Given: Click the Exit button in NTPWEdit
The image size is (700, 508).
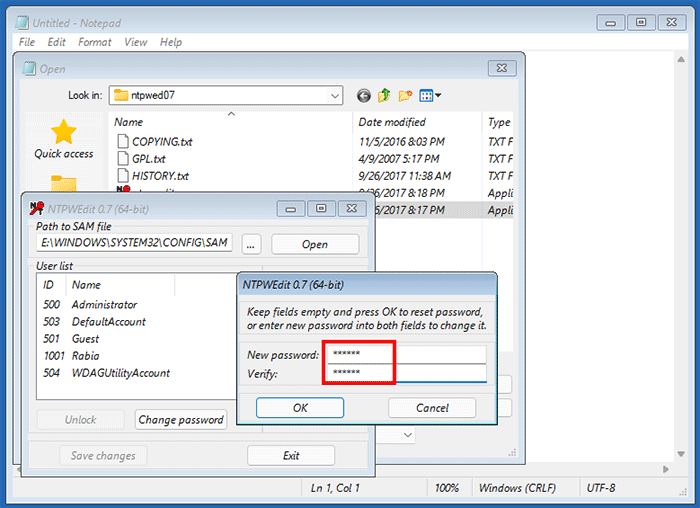Looking at the screenshot, I should [x=291, y=455].
